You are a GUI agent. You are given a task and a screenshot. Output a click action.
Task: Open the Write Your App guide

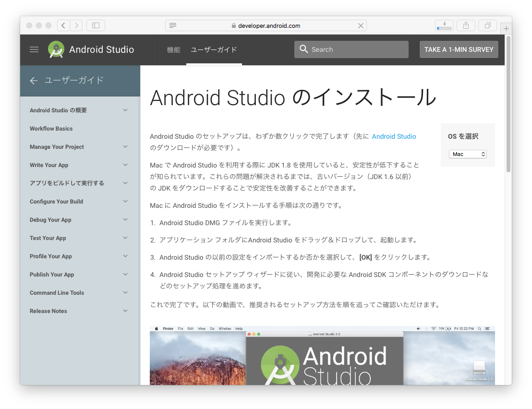(49, 165)
